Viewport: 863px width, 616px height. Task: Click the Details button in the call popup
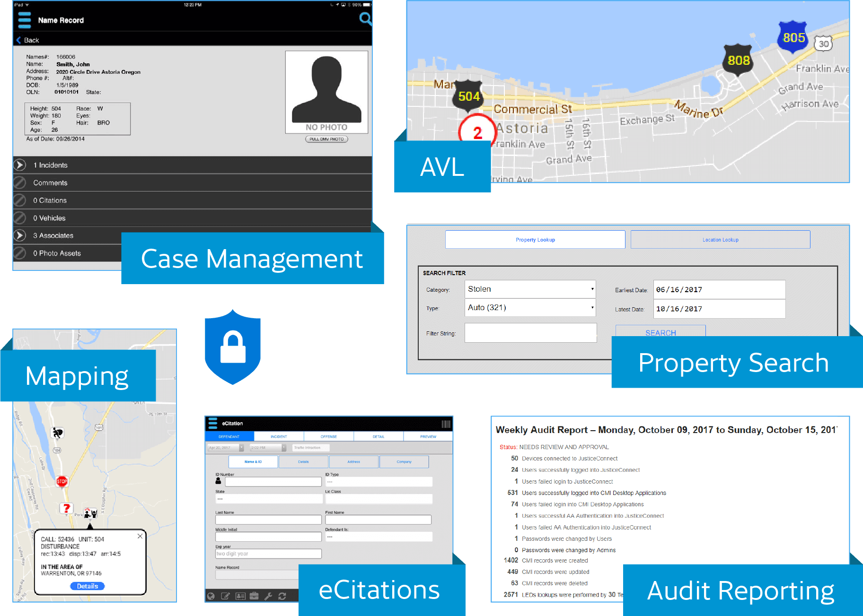click(87, 586)
